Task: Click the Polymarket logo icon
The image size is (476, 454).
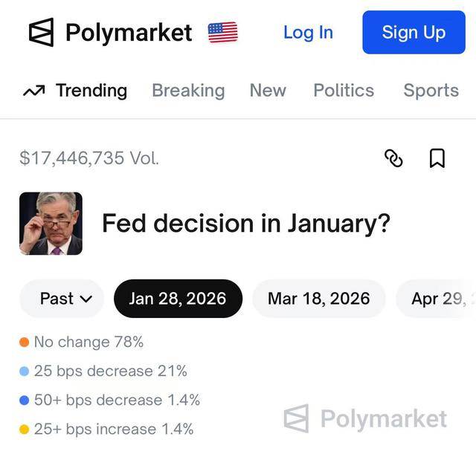Action: coord(41,33)
